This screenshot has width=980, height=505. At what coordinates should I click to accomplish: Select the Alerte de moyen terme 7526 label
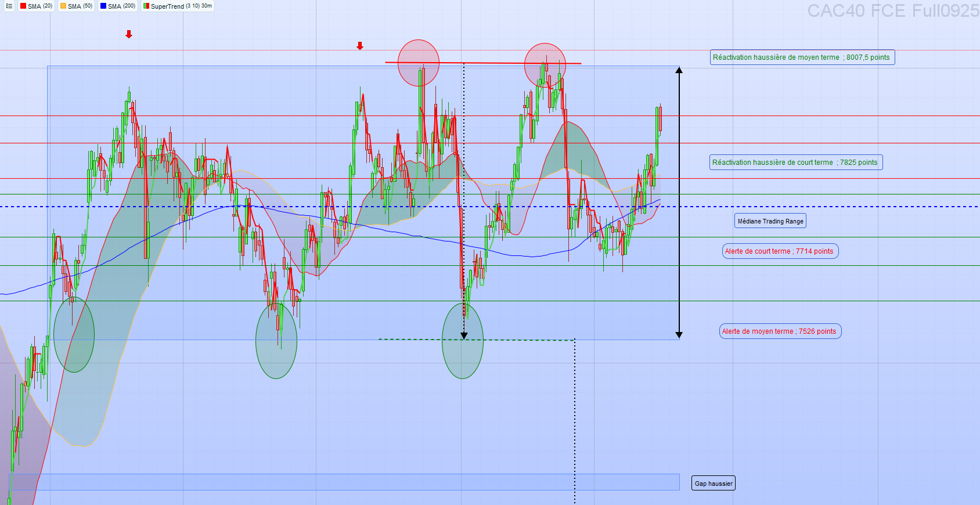click(780, 331)
